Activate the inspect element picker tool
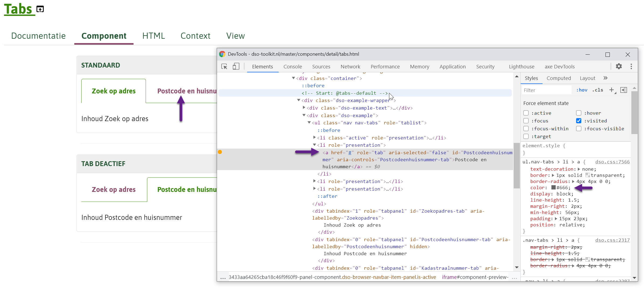The image size is (644, 288). pos(224,66)
